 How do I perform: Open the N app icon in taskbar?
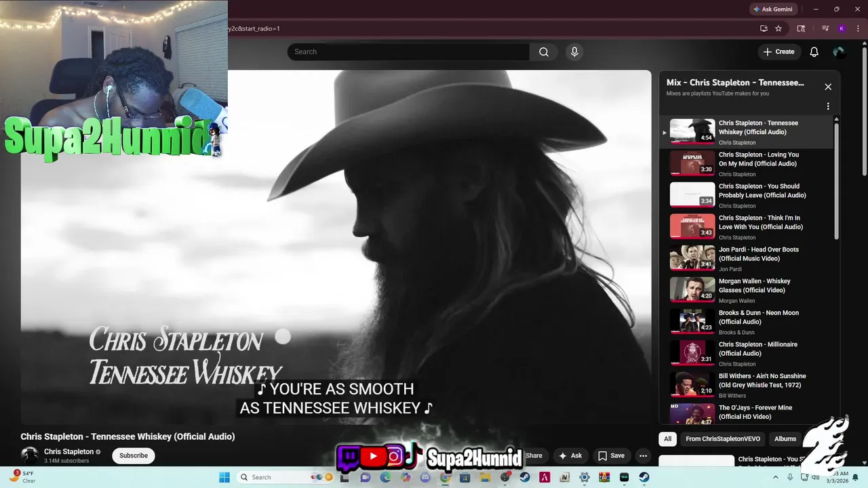pyautogui.click(x=564, y=477)
